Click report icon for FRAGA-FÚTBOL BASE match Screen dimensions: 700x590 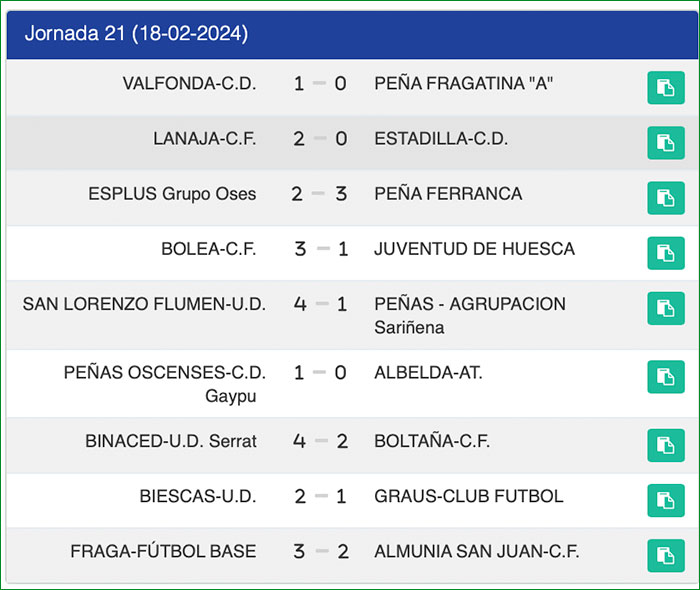click(x=665, y=555)
